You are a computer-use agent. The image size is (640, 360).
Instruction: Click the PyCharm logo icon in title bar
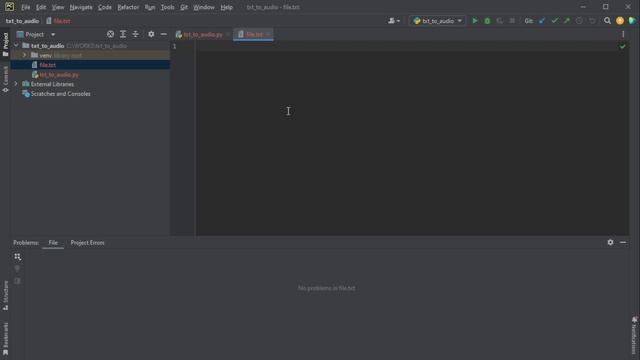[x=9, y=7]
